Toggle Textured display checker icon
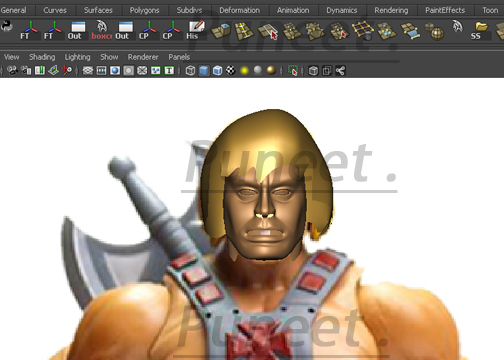 [x=231, y=70]
